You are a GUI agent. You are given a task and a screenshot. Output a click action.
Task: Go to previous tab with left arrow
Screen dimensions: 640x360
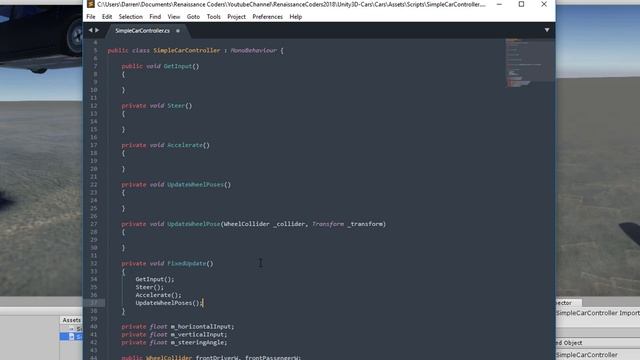90,30
